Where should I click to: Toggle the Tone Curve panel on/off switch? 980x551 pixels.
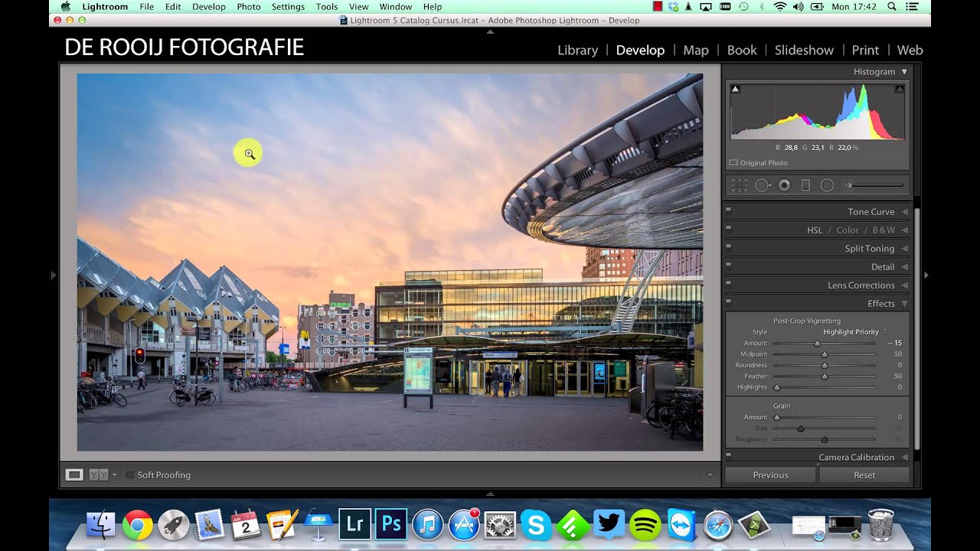(728, 210)
